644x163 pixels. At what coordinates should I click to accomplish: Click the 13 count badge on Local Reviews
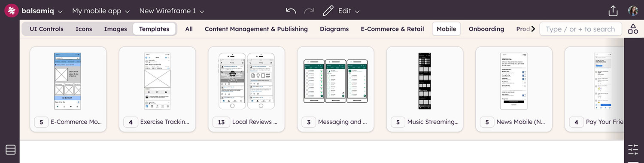(x=222, y=122)
